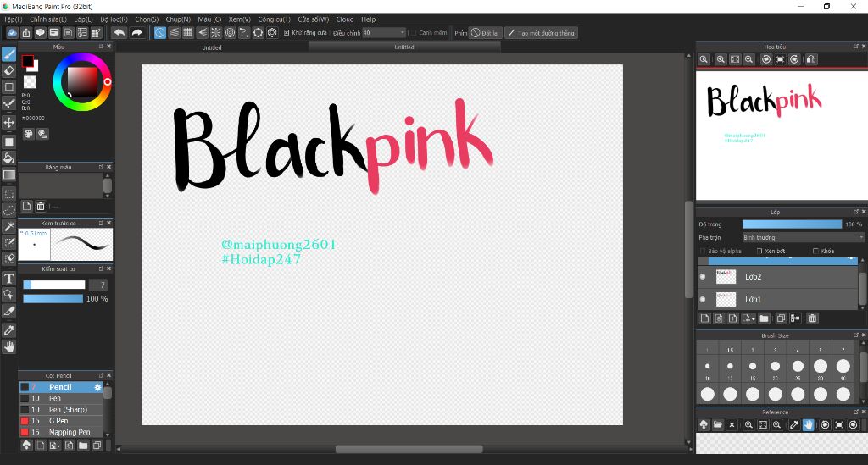Adjust the Độ trong layer opacity slider

tap(792, 224)
